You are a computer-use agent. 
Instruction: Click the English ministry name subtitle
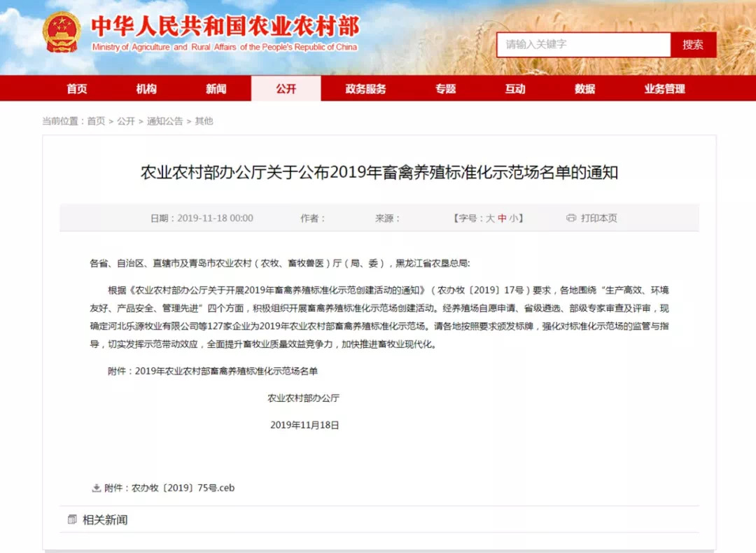coord(225,47)
